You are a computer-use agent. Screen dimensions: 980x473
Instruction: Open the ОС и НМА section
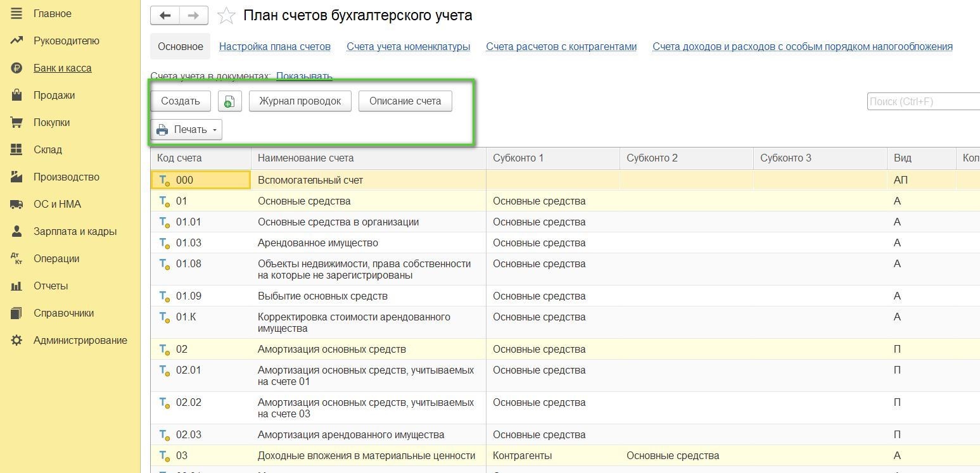16,205
